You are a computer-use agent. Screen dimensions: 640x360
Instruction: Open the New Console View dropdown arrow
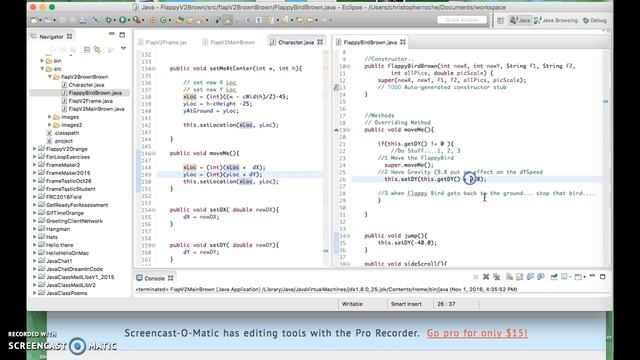point(584,277)
